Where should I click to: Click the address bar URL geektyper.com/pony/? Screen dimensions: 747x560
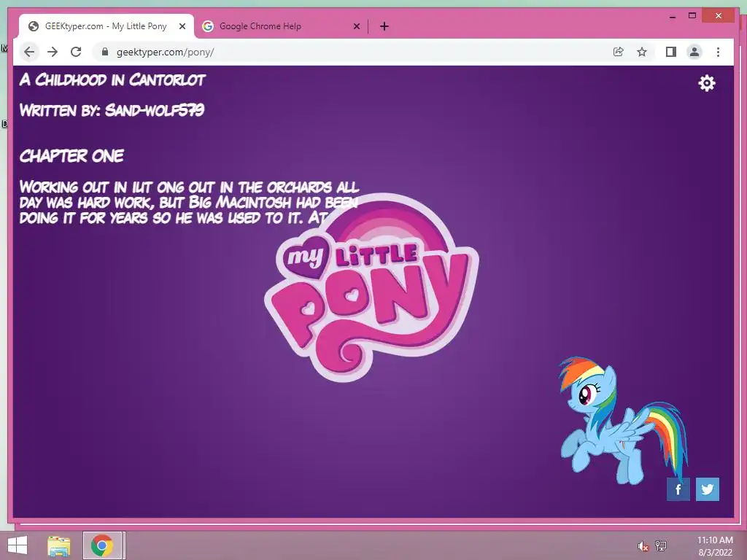pyautogui.click(x=166, y=52)
